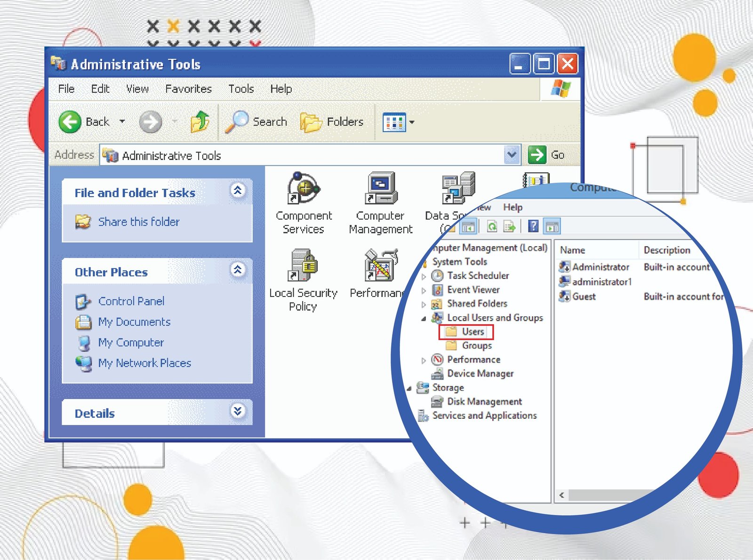Click the Share this folder link
753x560 pixels.
click(138, 222)
